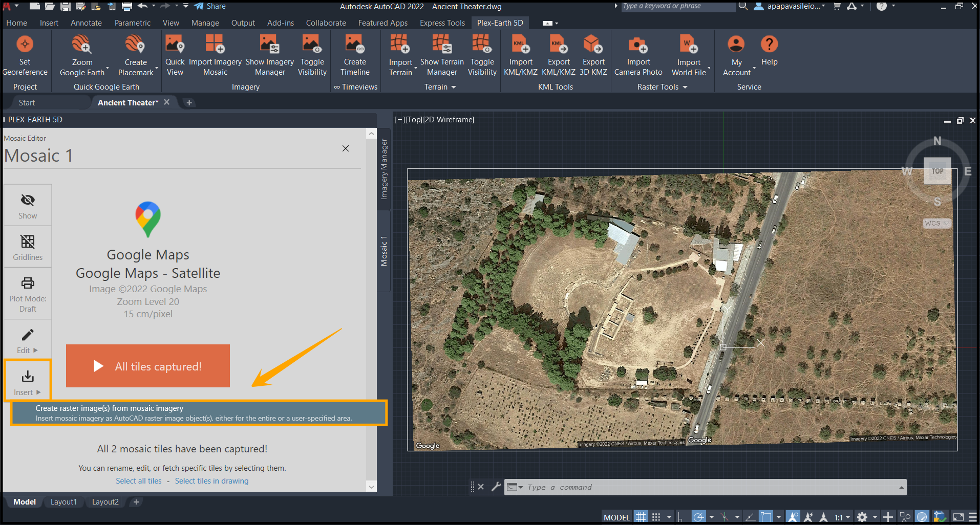Click the Plot printer icon in title bar
This screenshot has width=980, height=525.
tap(127, 6)
